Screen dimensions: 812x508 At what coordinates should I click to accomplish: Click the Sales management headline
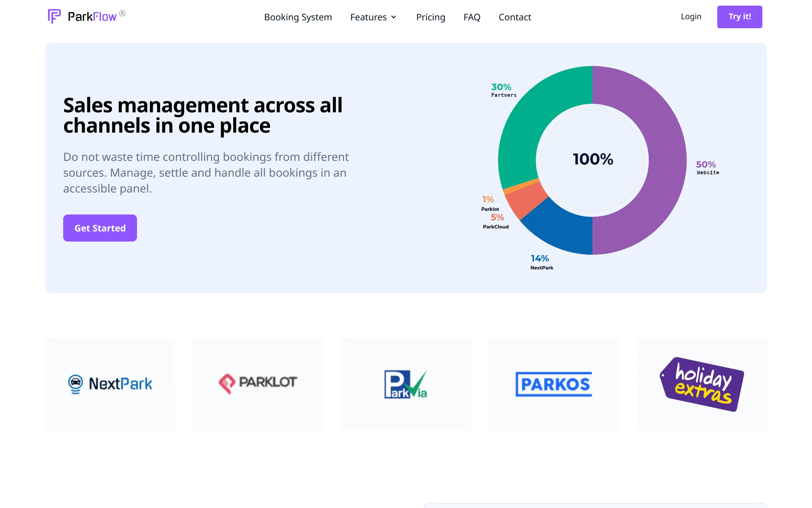[203, 115]
